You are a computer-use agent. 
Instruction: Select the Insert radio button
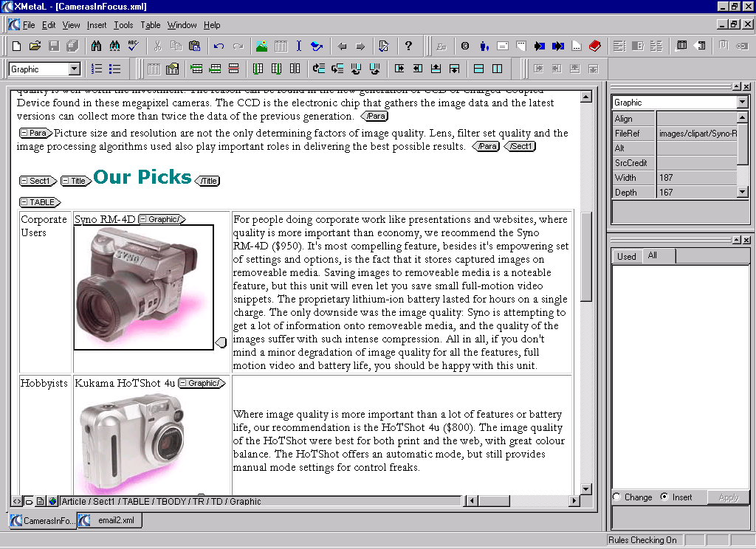tap(664, 497)
